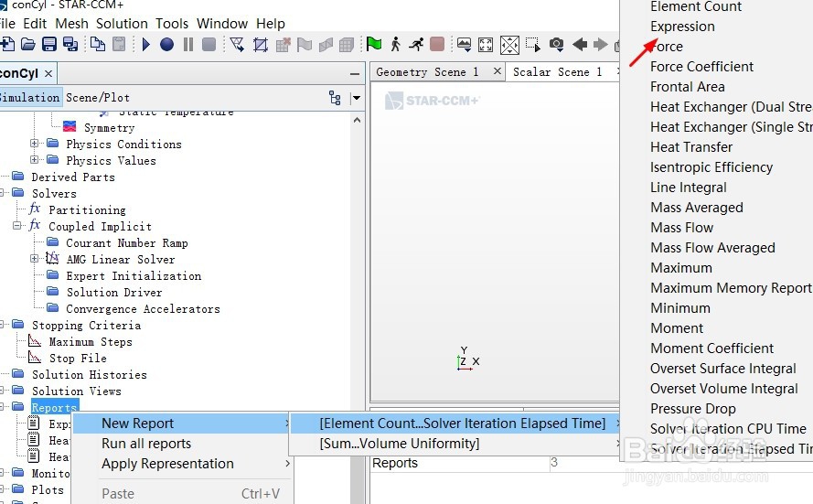Click the grey forward arrow icon

coord(601,45)
